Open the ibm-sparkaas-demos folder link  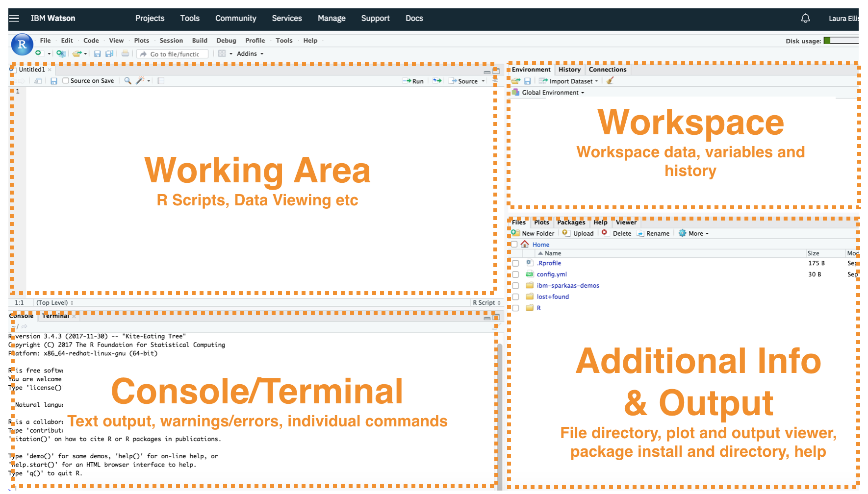coord(567,285)
